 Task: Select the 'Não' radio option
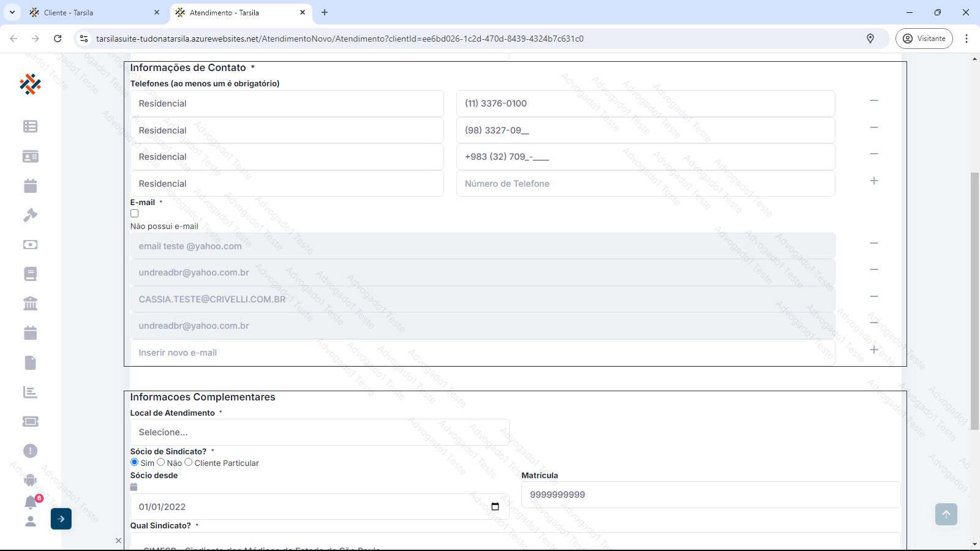point(161,462)
